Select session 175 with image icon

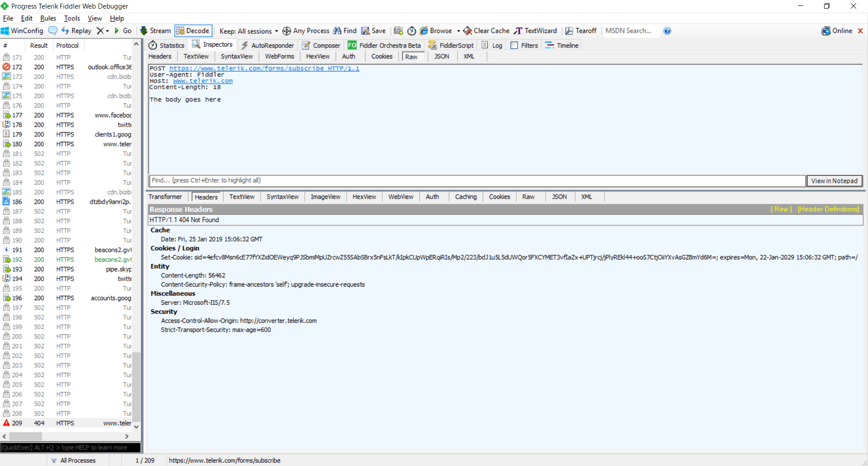click(67, 96)
